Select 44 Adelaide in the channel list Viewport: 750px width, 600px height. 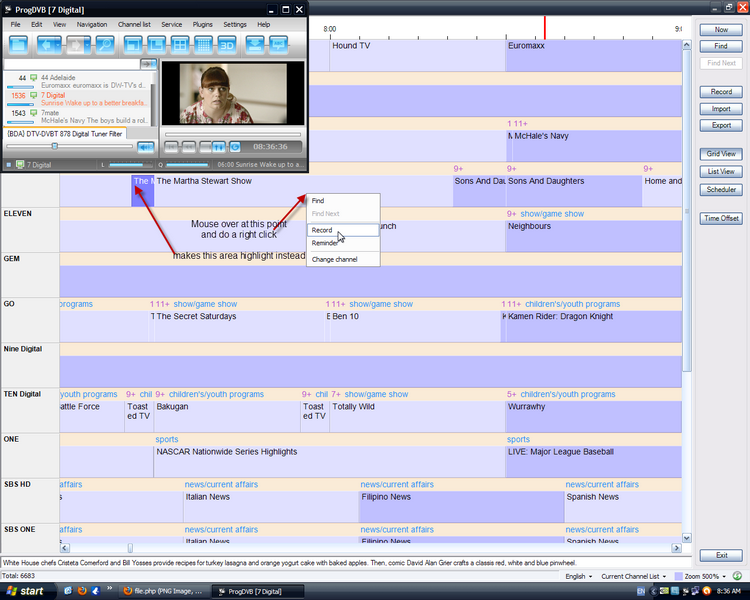60,77
